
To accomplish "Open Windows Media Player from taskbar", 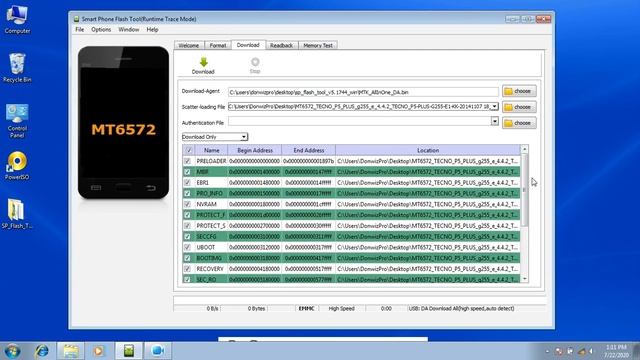I will pos(98,351).
